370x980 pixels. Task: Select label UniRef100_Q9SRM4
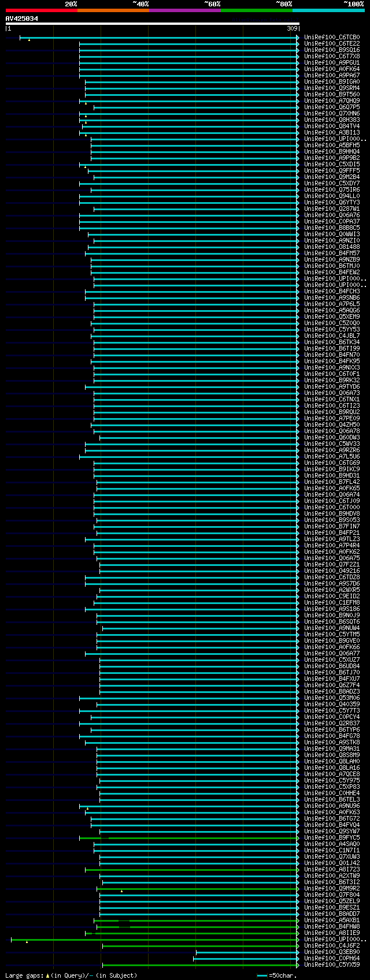click(x=332, y=88)
